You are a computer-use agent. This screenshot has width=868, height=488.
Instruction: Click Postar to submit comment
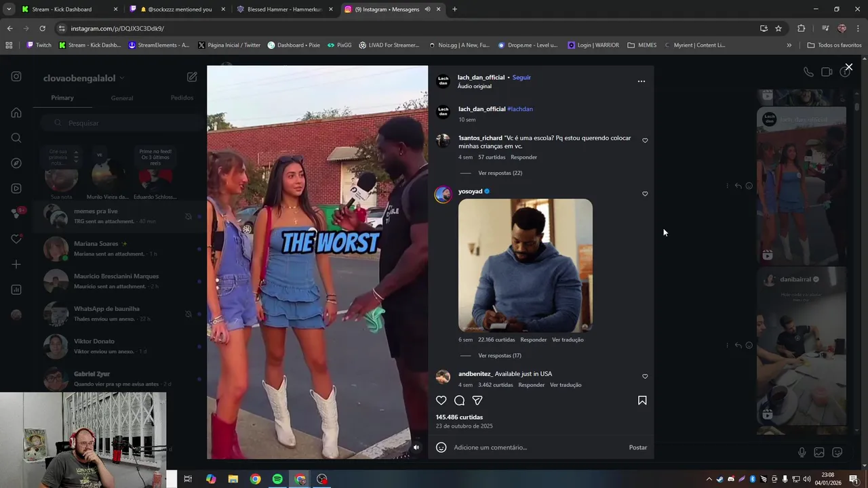click(638, 447)
